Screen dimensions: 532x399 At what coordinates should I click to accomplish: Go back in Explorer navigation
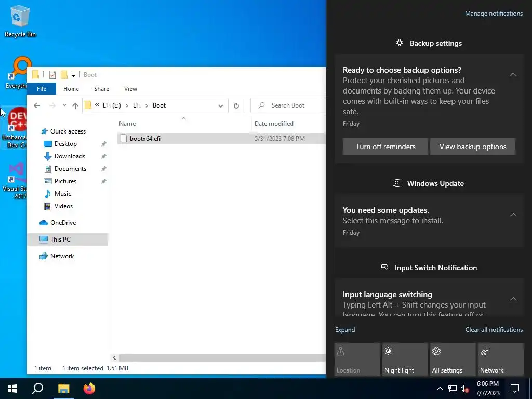pyautogui.click(x=37, y=105)
